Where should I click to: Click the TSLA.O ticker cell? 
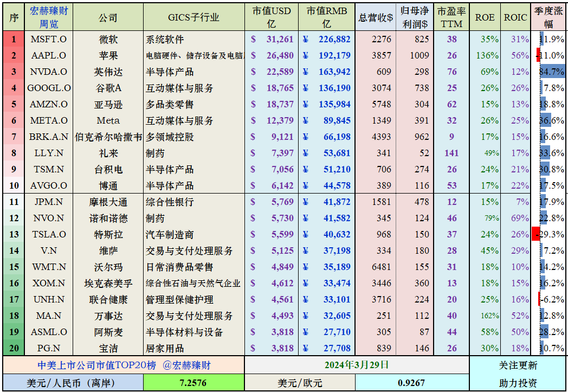point(49,234)
